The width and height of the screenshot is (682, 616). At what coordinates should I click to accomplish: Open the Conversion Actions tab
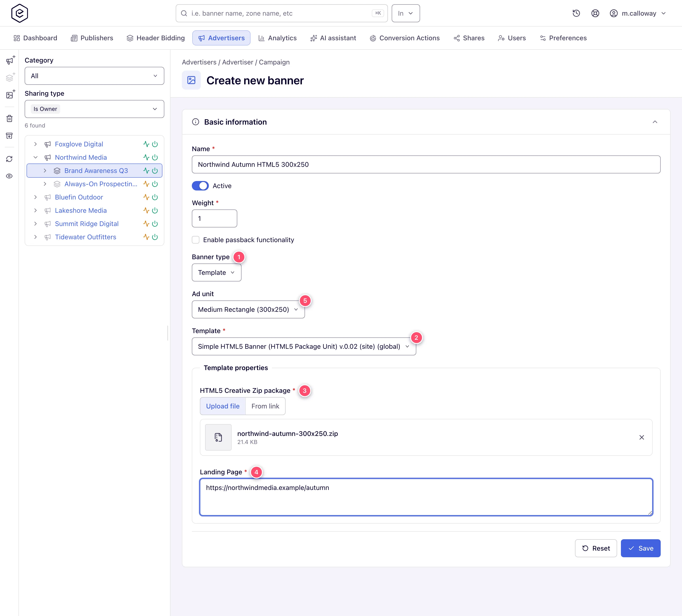[405, 38]
